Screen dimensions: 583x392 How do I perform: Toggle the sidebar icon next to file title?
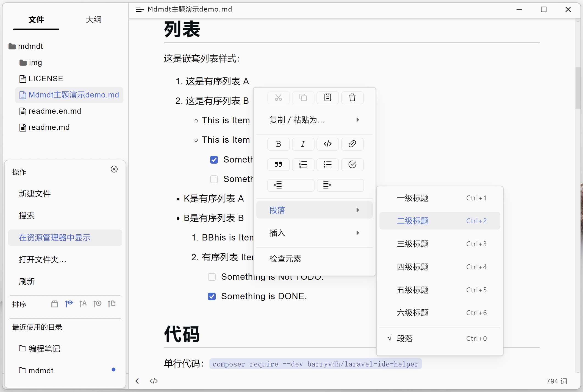coord(140,9)
